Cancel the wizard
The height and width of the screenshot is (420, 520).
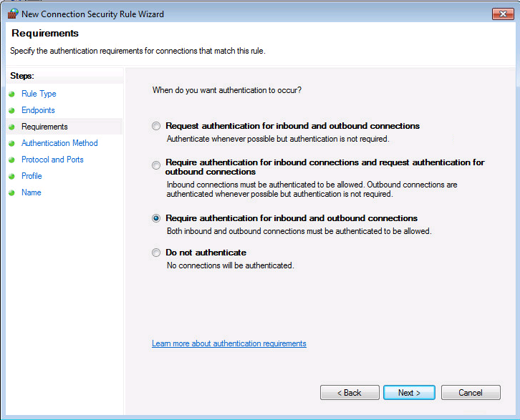pyautogui.click(x=471, y=393)
